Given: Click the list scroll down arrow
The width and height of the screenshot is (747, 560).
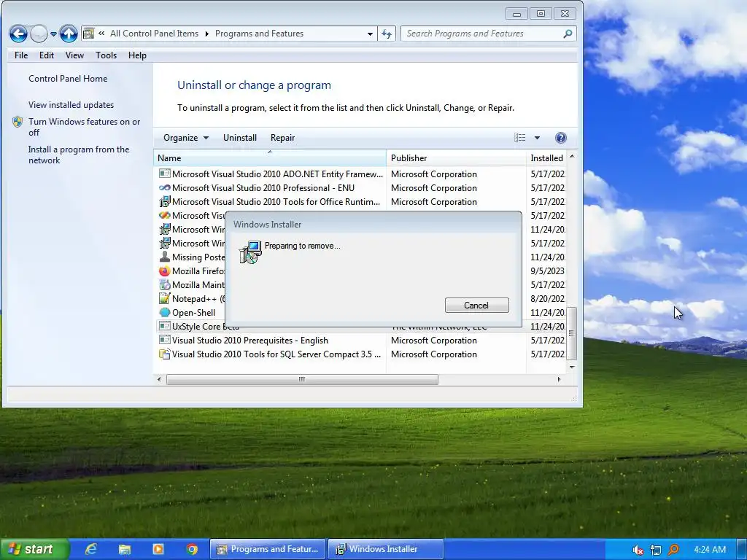Looking at the screenshot, I should (x=572, y=367).
